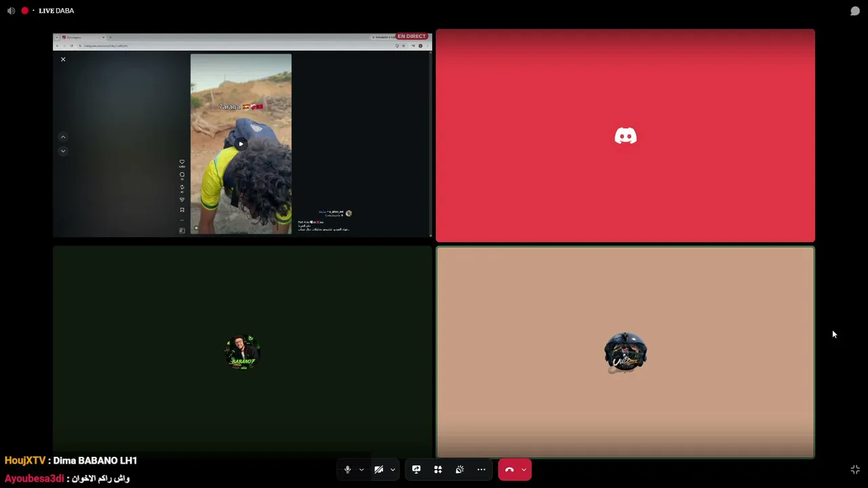Click the HoujXTV chat username
This screenshot has width=868, height=488.
click(25, 461)
